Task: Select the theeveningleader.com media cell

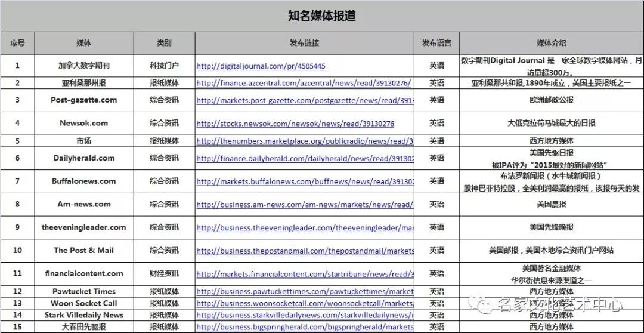Action: [x=84, y=227]
